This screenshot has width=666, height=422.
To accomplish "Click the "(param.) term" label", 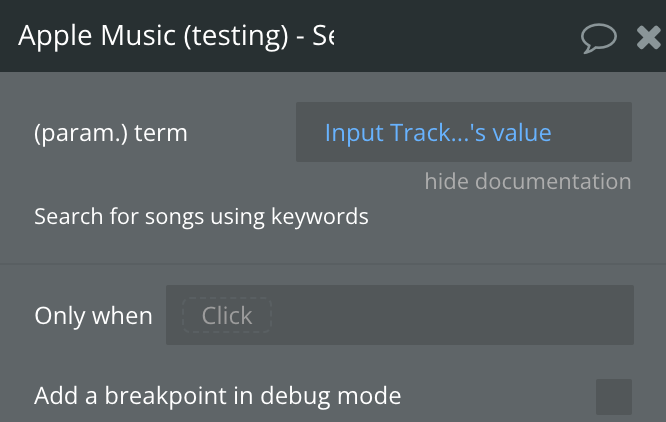I will 111,133.
